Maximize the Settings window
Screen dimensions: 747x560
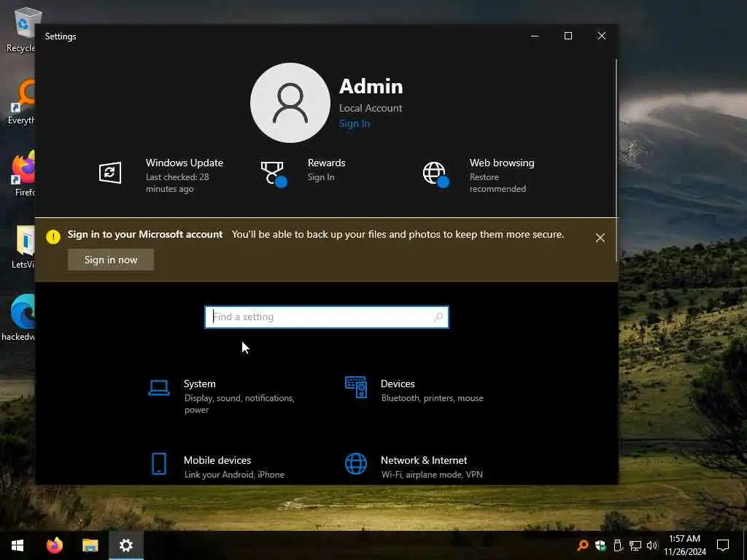[x=568, y=36]
